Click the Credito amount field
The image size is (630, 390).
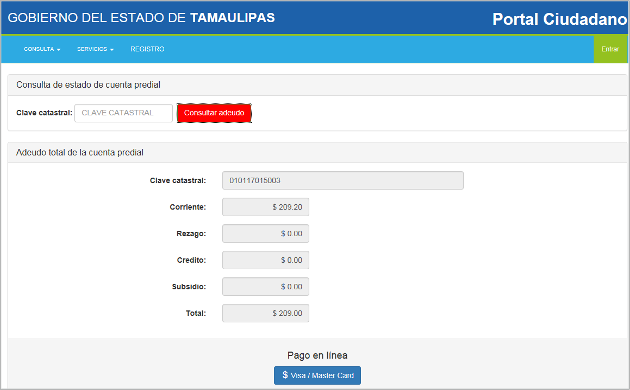pos(265,260)
